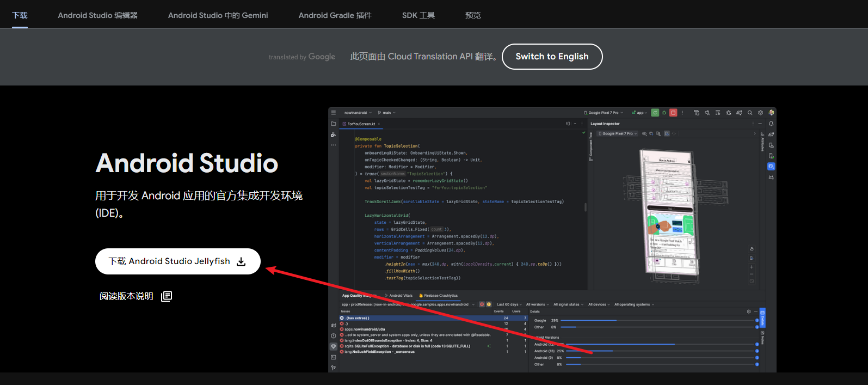Click the debug bug icon beside rerun
The image size is (868, 385).
tap(664, 113)
